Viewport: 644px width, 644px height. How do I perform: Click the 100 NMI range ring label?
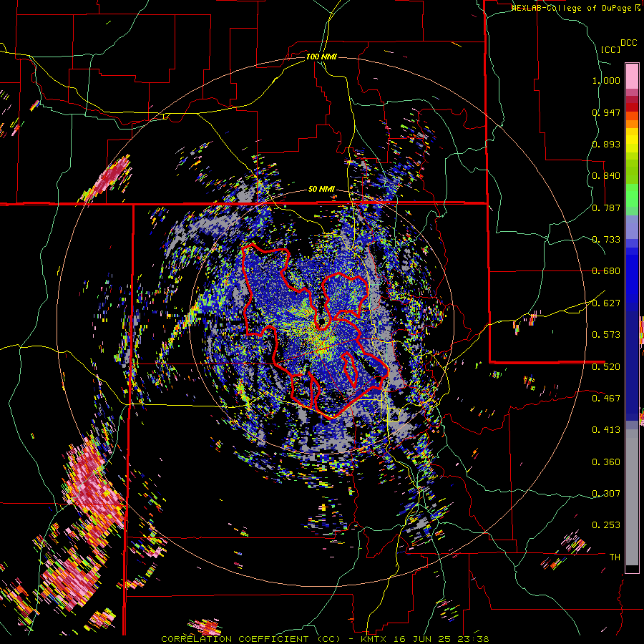321,57
